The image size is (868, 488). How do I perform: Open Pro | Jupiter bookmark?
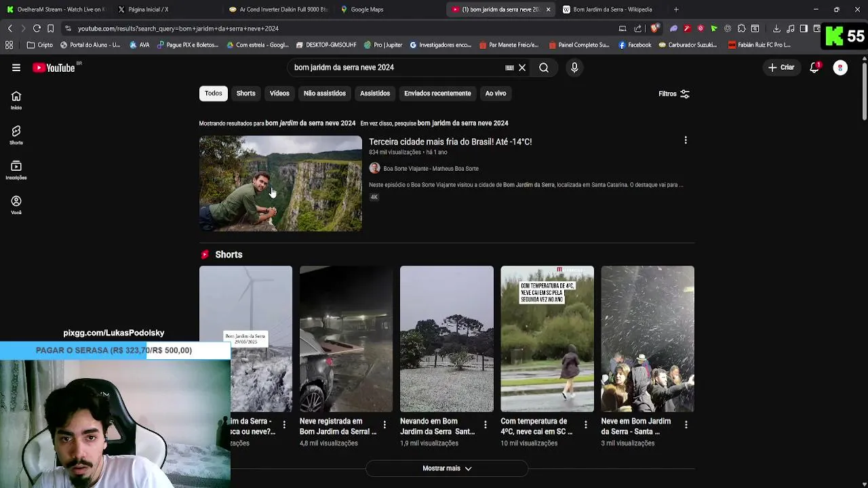[x=382, y=45]
